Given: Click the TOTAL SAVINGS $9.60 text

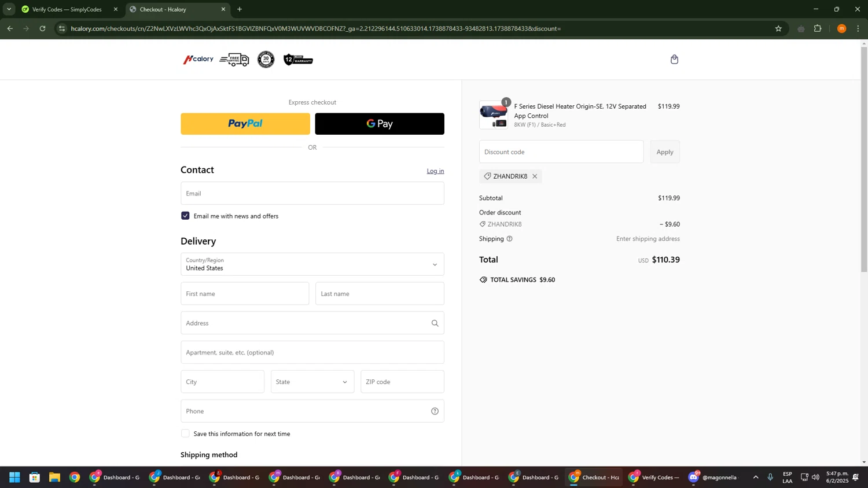Looking at the screenshot, I should pos(522,280).
